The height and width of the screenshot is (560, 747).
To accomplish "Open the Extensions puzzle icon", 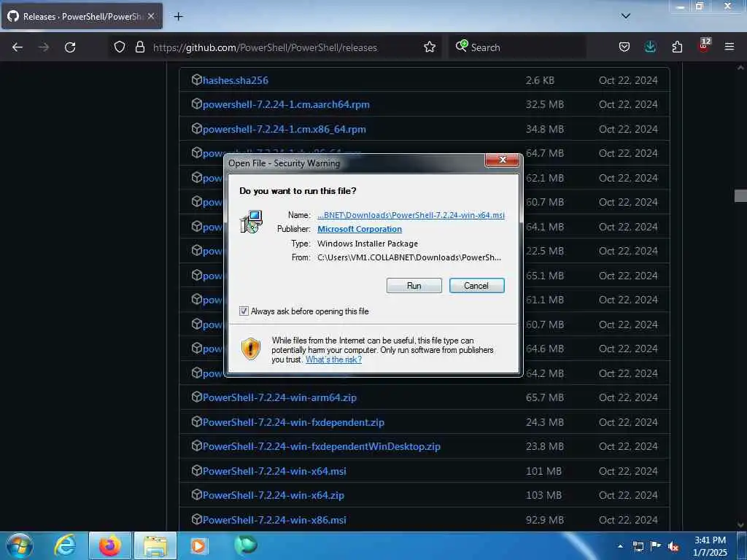I will pyautogui.click(x=677, y=47).
